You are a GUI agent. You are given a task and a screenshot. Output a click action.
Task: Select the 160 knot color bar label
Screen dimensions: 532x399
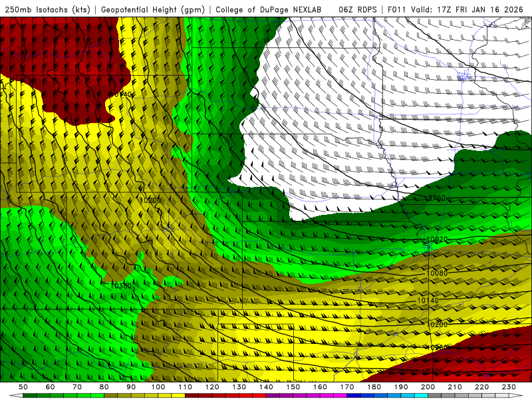pyautogui.click(x=320, y=387)
